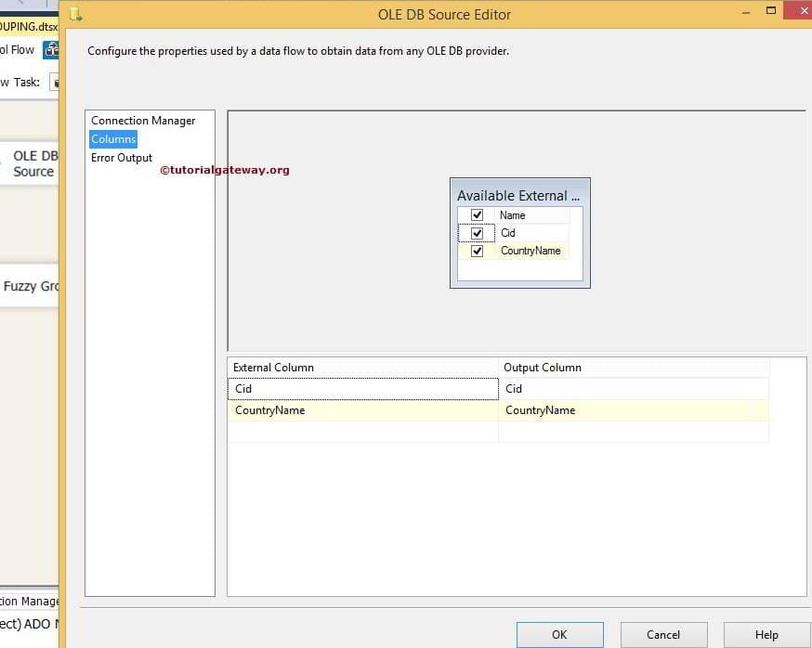812x648 pixels.
Task: Open the Error Output page
Action: tap(121, 158)
